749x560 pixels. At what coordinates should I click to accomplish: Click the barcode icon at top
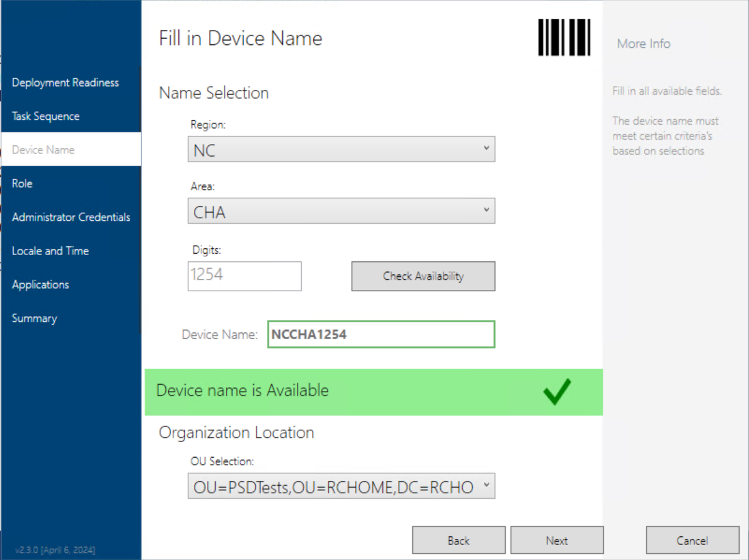click(x=565, y=37)
